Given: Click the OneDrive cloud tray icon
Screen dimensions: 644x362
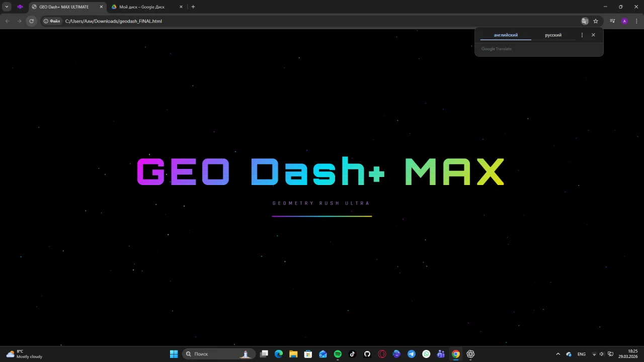Looking at the screenshot, I should 569,354.
